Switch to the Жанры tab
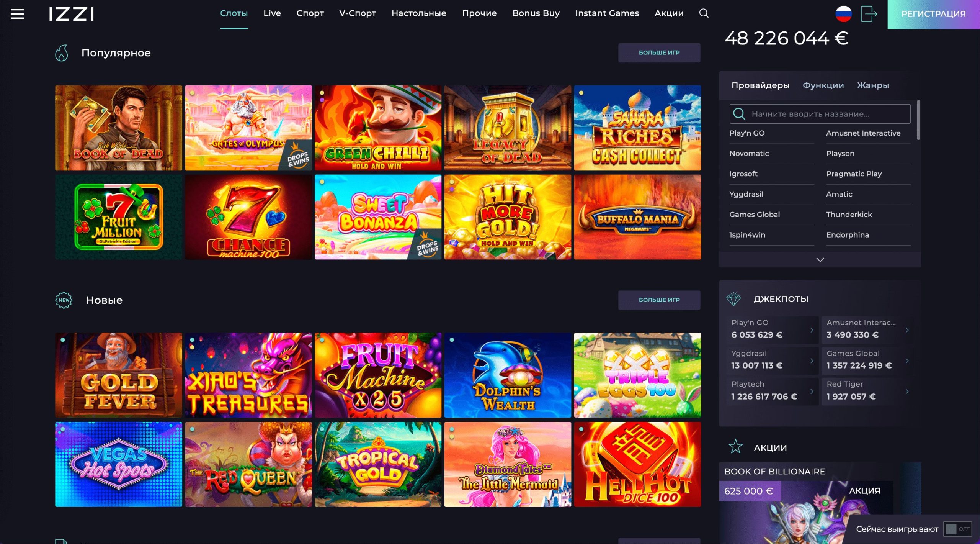The height and width of the screenshot is (544, 980). (x=873, y=85)
